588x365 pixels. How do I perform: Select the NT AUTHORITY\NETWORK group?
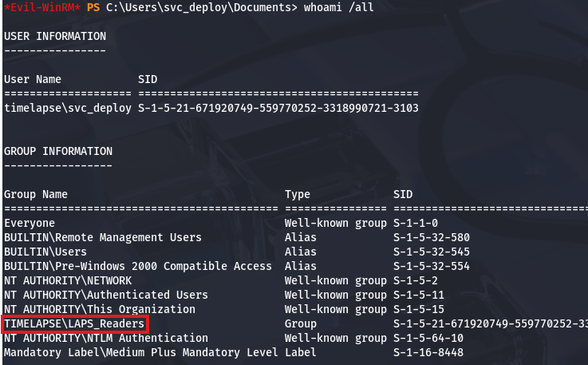(x=67, y=280)
